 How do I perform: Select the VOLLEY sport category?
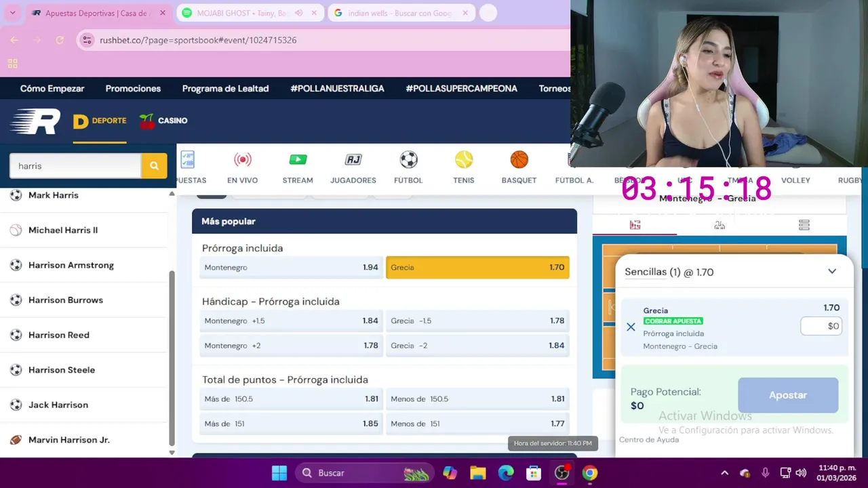pyautogui.click(x=795, y=180)
